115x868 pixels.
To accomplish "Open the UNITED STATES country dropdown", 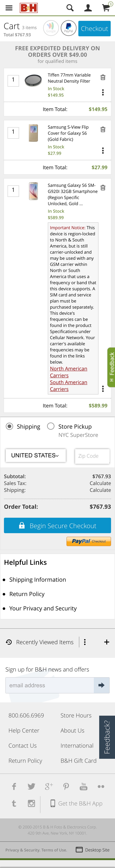I will [x=36, y=456].
